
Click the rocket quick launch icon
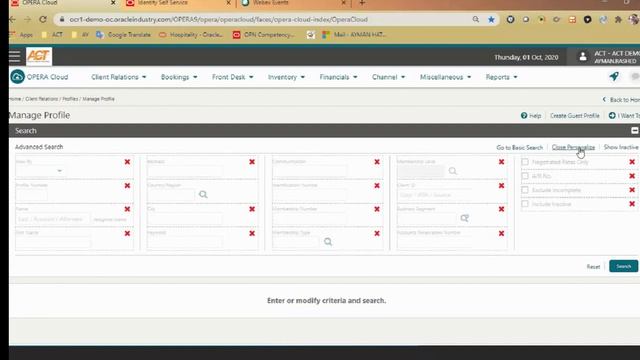[614, 76]
